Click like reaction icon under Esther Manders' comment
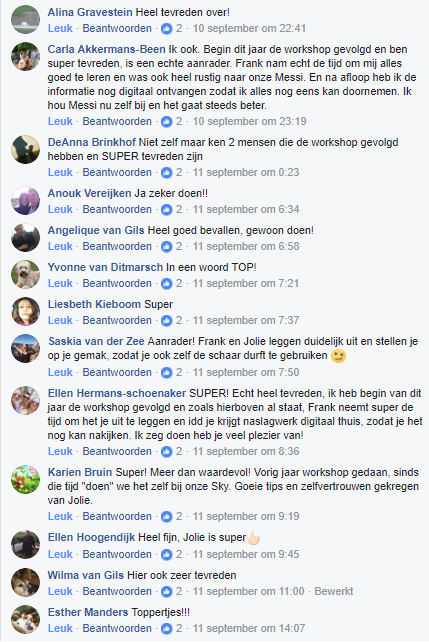This screenshot has height=642, width=429. pos(166,628)
